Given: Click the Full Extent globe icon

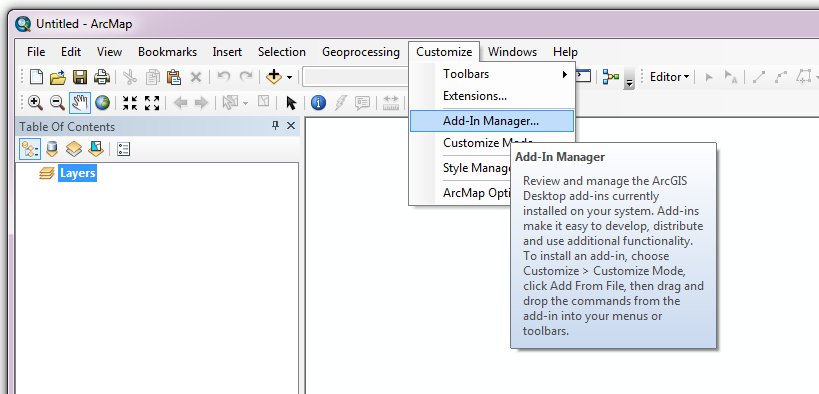Looking at the screenshot, I should pyautogui.click(x=102, y=102).
